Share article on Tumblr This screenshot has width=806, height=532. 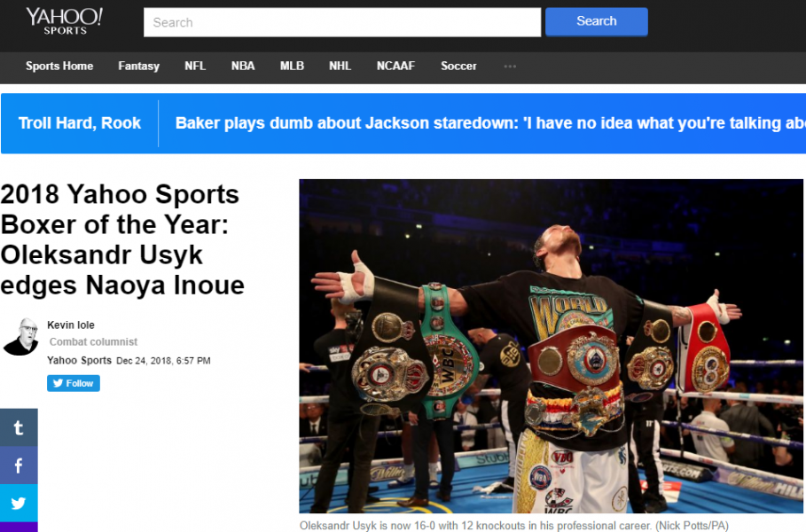click(19, 427)
